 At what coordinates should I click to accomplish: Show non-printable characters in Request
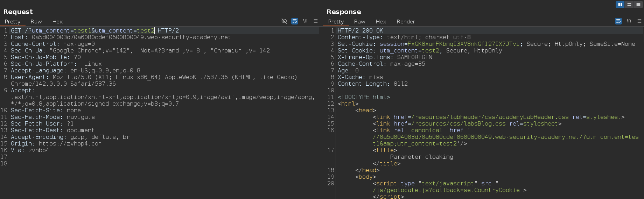[305, 21]
